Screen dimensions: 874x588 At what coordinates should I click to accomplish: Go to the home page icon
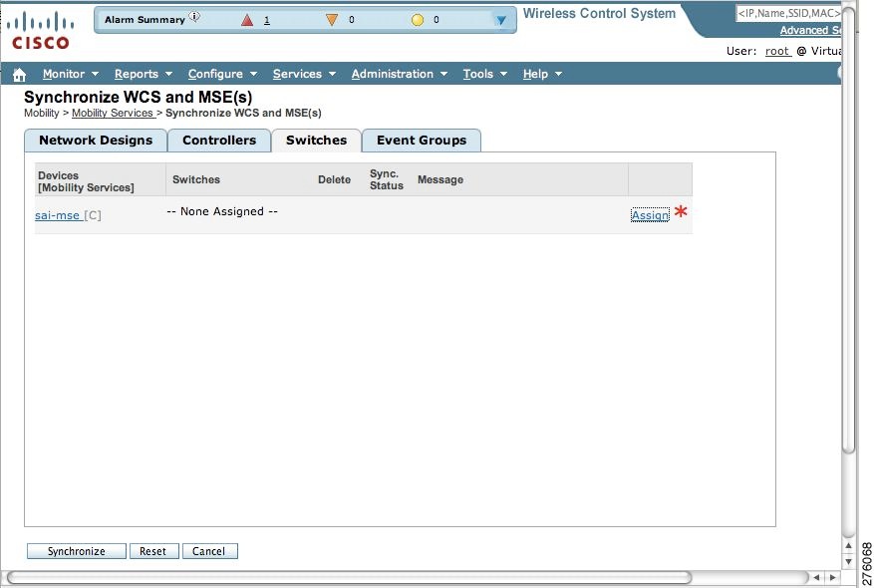click(20, 74)
